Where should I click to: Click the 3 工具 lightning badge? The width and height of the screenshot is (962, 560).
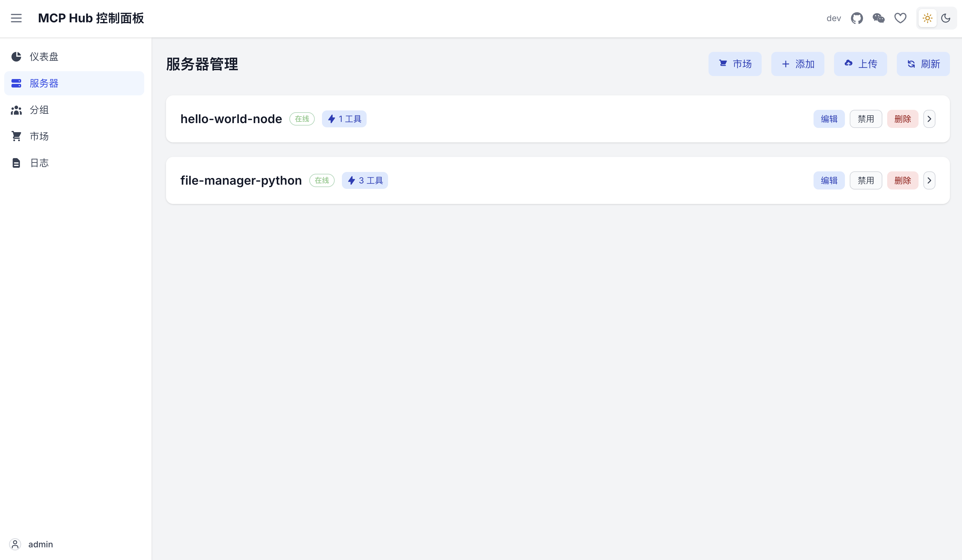[x=365, y=180]
